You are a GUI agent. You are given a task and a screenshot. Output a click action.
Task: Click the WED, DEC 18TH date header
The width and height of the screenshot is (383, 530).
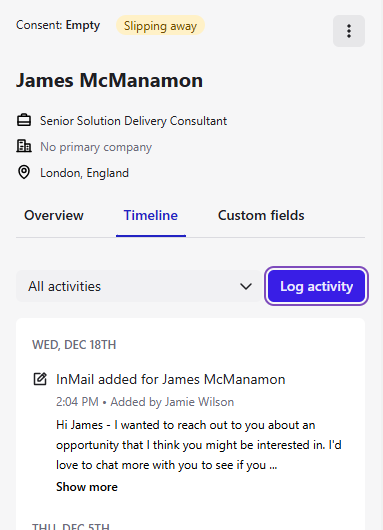coord(74,345)
